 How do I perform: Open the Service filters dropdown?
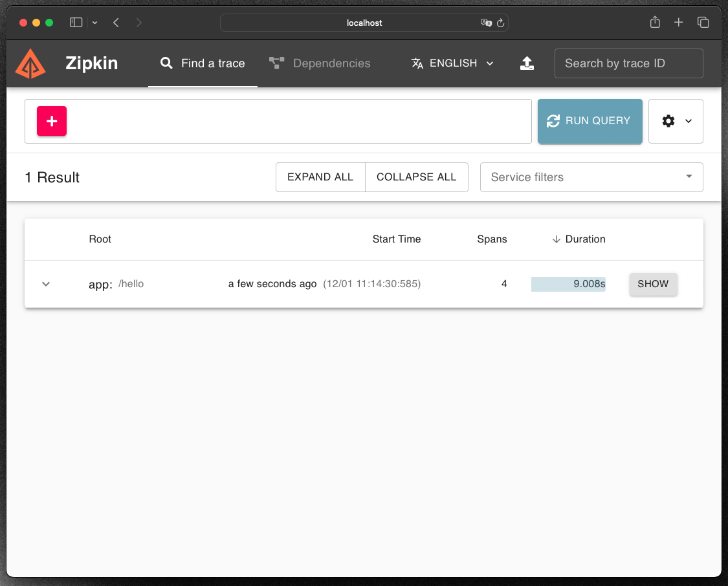[591, 177]
